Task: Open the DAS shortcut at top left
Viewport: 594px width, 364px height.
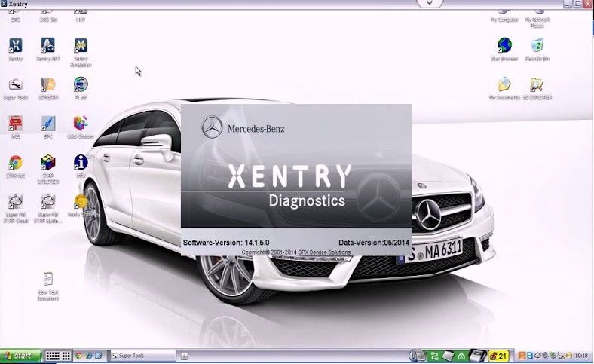Action: tap(16, 16)
